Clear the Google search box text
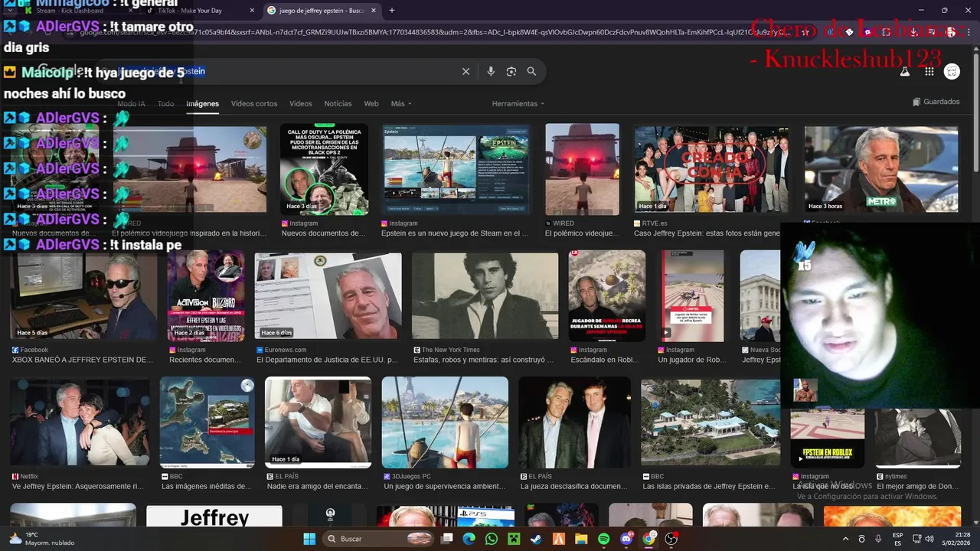This screenshot has height=551, width=980. click(x=465, y=71)
